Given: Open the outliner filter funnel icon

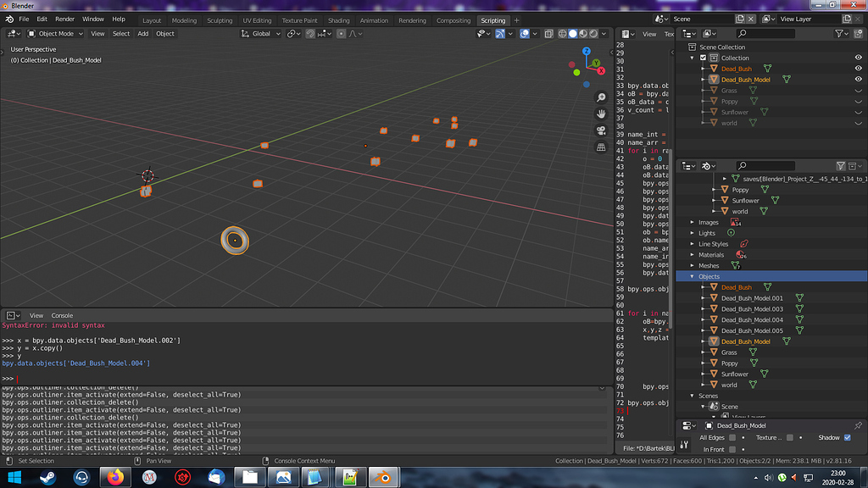Looking at the screenshot, I should [x=839, y=33].
